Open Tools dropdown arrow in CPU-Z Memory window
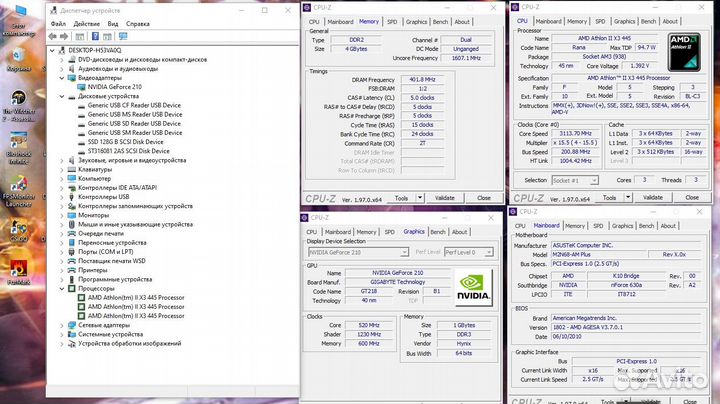This screenshot has width=720, height=404. coord(420,198)
